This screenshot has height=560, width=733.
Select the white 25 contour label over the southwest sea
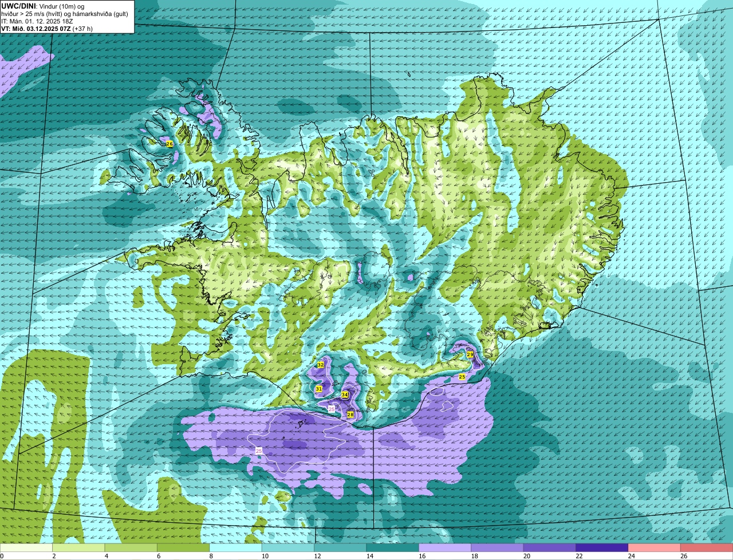point(259,451)
